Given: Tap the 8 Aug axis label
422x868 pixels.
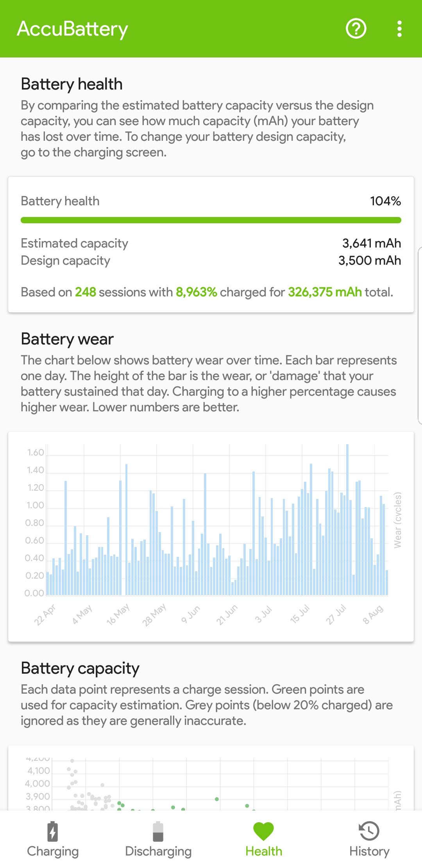Looking at the screenshot, I should 373,615.
